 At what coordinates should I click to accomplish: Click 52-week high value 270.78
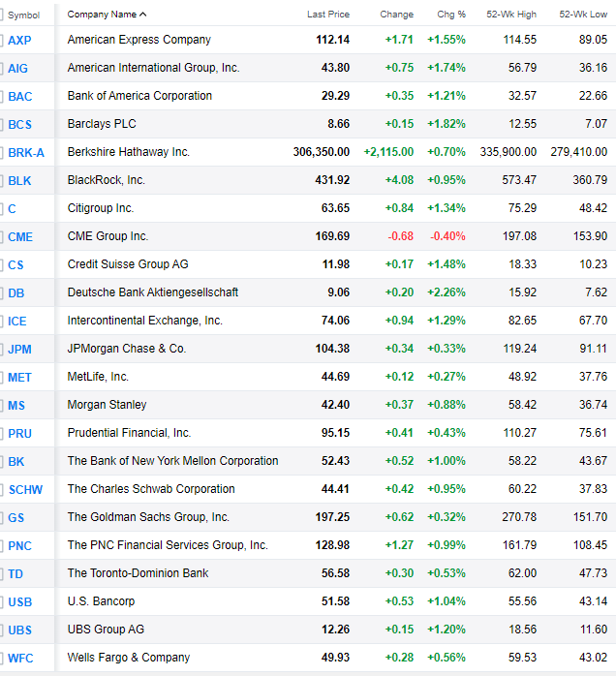tap(519, 517)
